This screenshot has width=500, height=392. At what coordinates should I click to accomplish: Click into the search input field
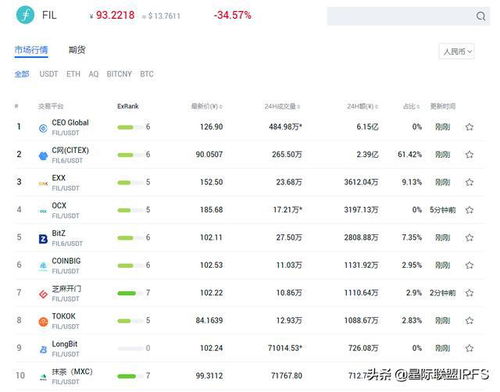click(x=401, y=16)
